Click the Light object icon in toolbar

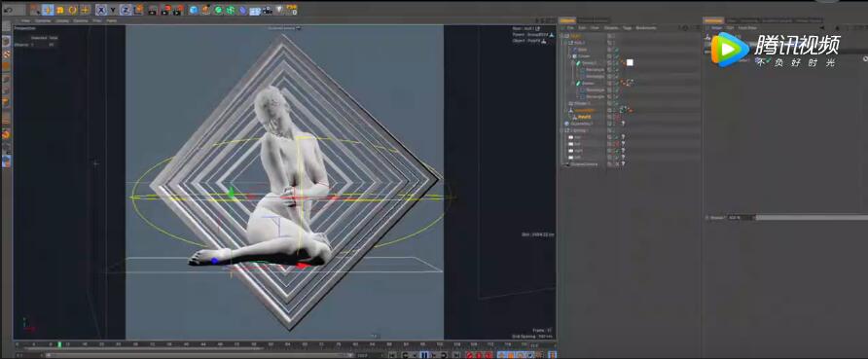click(279, 10)
